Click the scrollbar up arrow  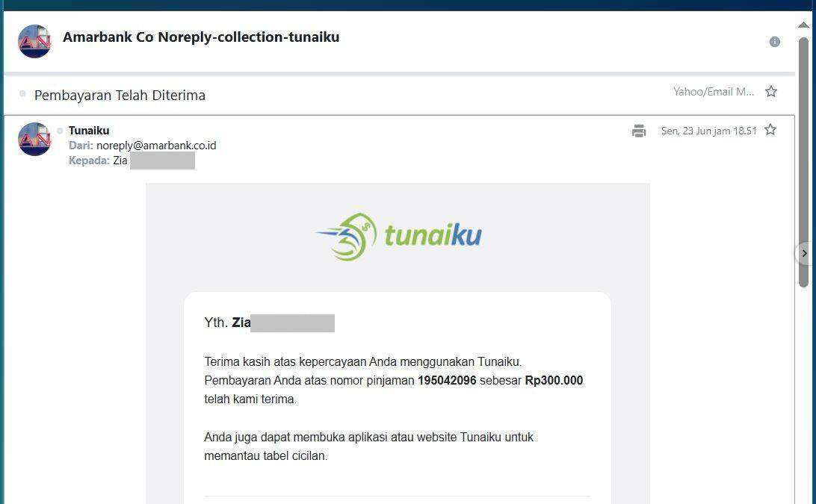click(803, 25)
